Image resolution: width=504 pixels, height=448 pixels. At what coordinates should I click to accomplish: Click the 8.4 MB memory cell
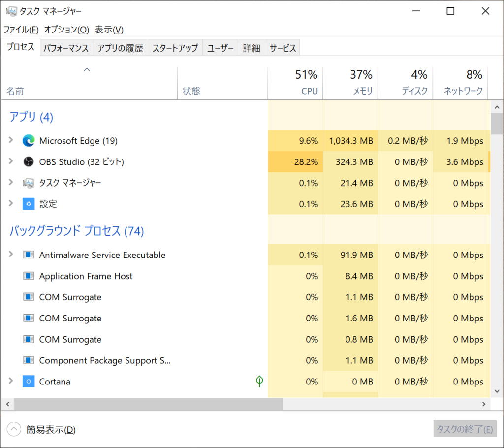(350, 276)
